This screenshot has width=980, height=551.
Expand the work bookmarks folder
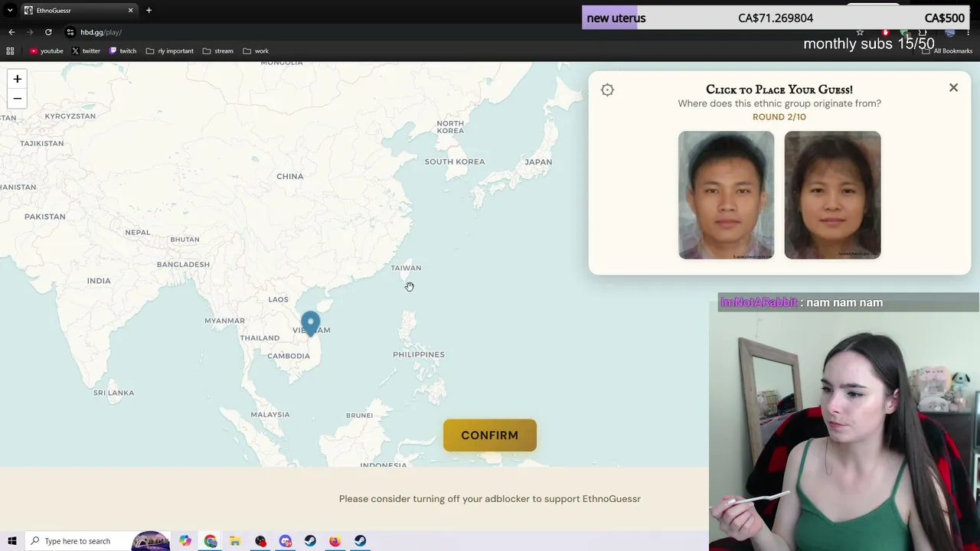click(256, 51)
